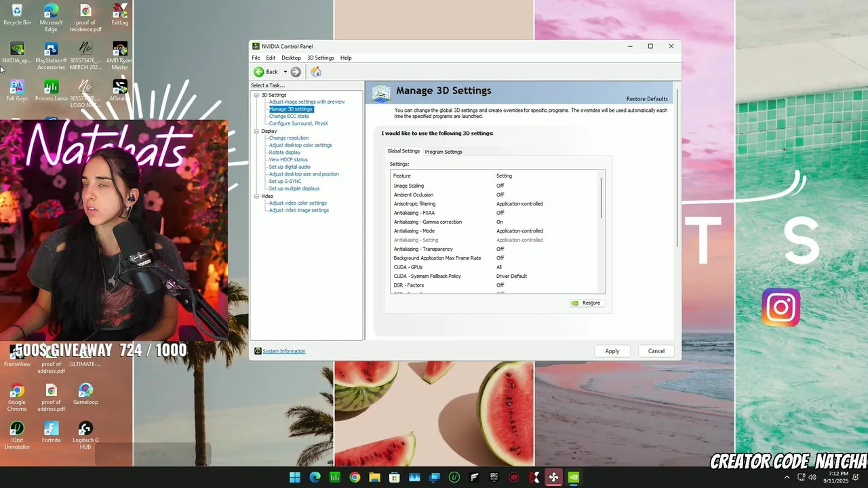Click the green Back arrow icon

point(259,72)
